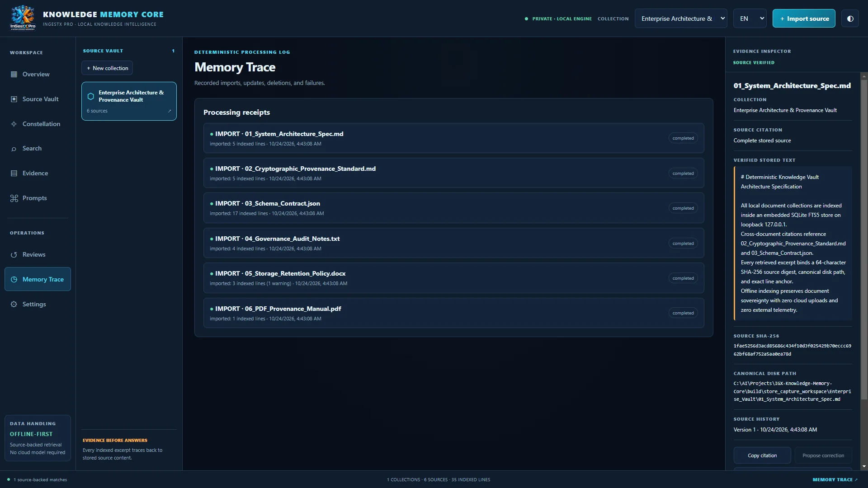Copy citation in Evidence Inspector
Viewport: 868px width, 488px height.
[x=762, y=455]
